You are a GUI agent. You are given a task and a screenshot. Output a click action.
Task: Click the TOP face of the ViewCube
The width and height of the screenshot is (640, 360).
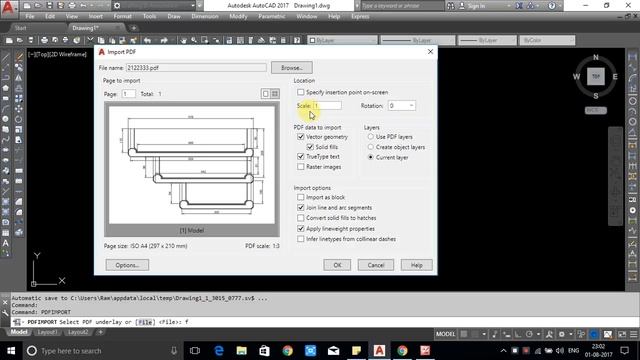(x=596, y=76)
